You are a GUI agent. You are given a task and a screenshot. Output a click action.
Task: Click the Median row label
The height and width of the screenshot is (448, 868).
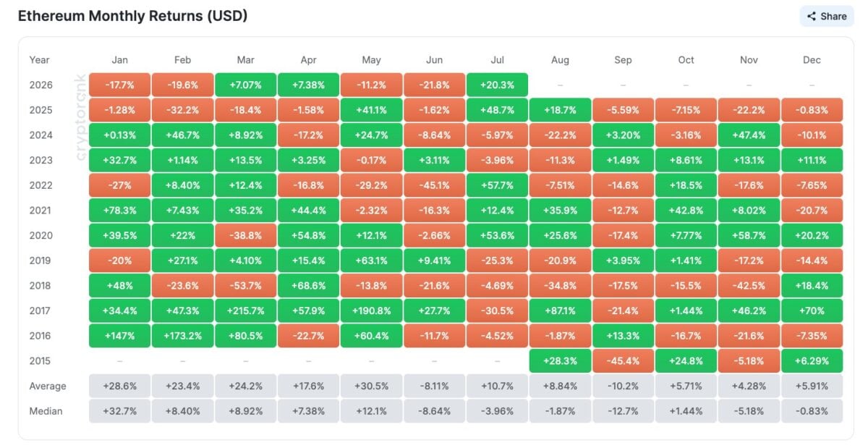(x=46, y=411)
